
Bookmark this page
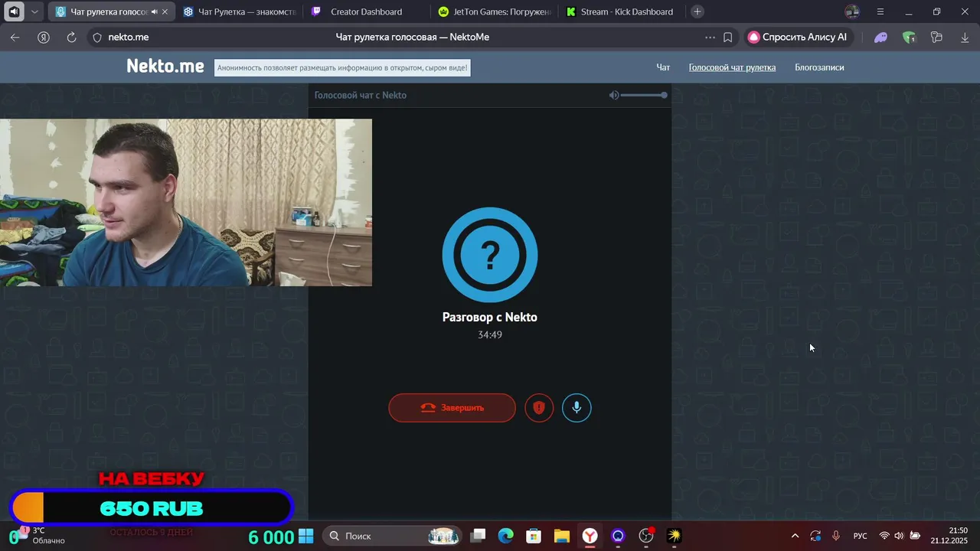(x=728, y=37)
